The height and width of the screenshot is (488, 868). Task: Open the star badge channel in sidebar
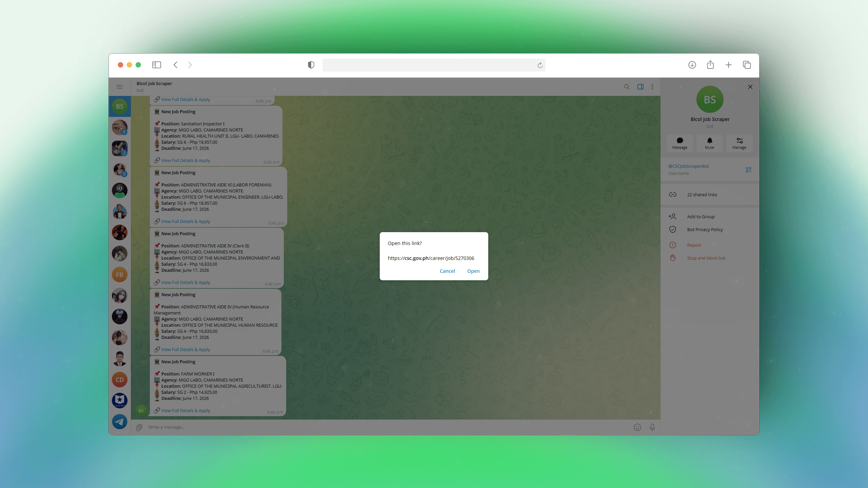[120, 401]
